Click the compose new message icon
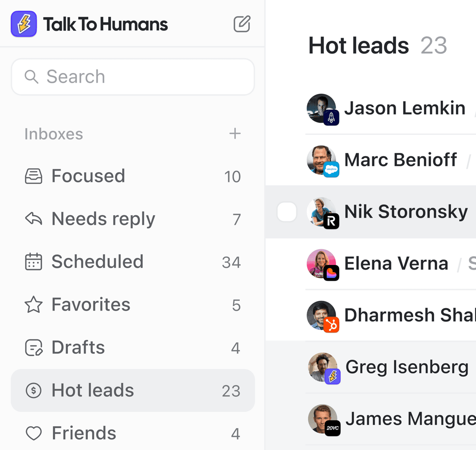Screen dimensions: 476x450 tap(242, 24)
